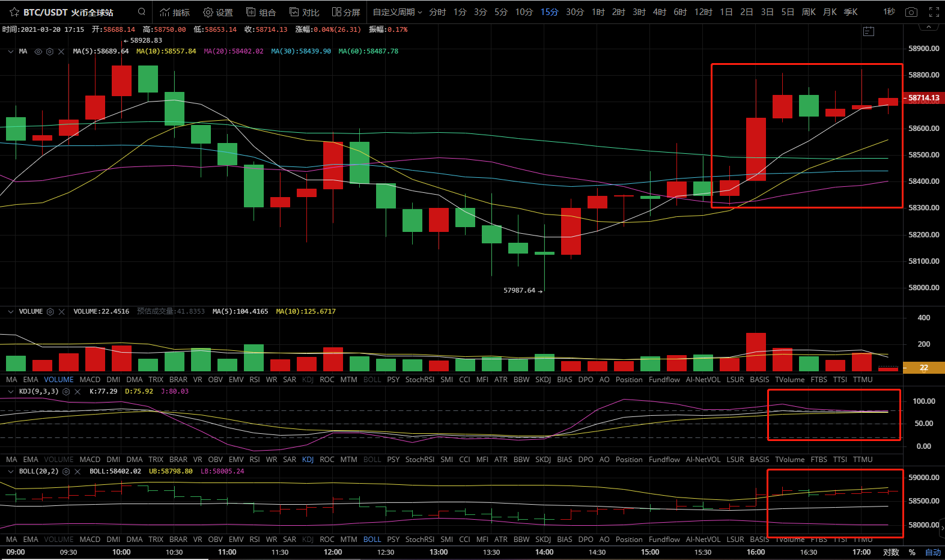Screen dimensions: 945x560
Task: Open the symbol search magnifier
Action: [142, 11]
